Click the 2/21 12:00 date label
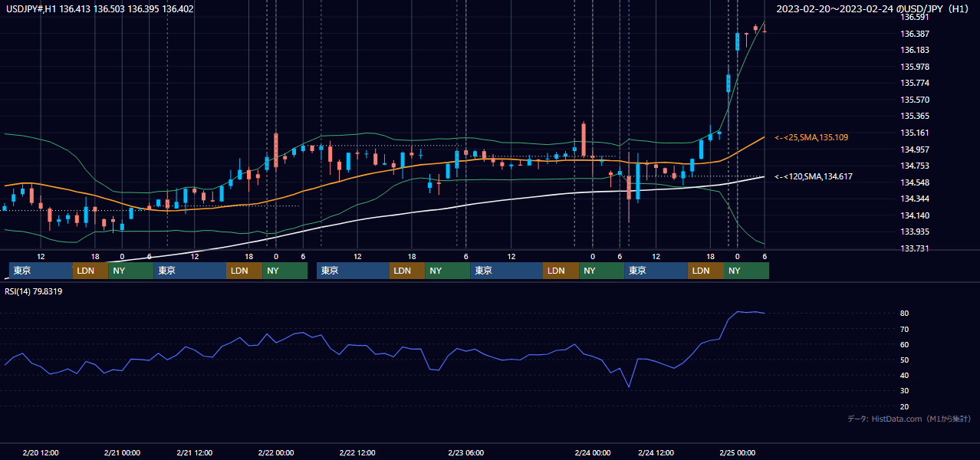The height and width of the screenshot is (460, 980). tap(194, 452)
